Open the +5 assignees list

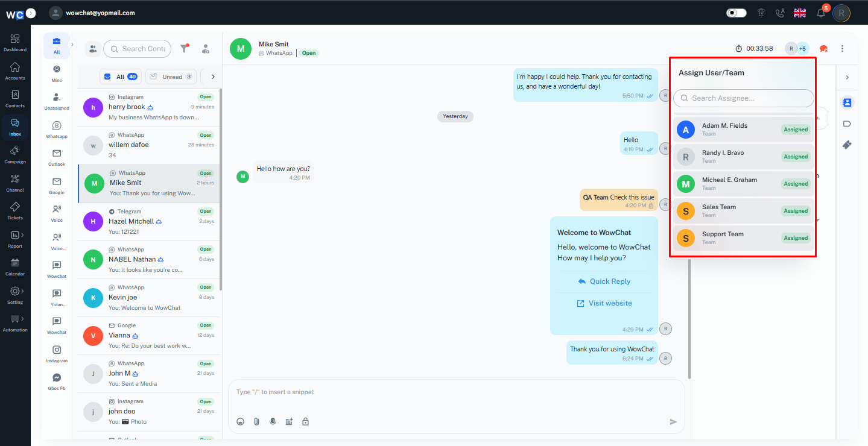[802, 49]
